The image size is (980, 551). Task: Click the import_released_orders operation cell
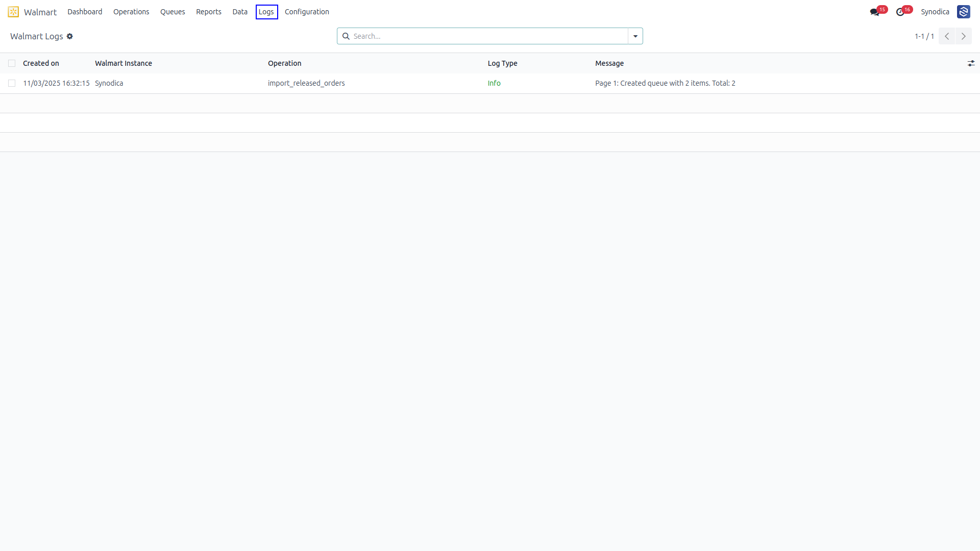click(x=306, y=83)
